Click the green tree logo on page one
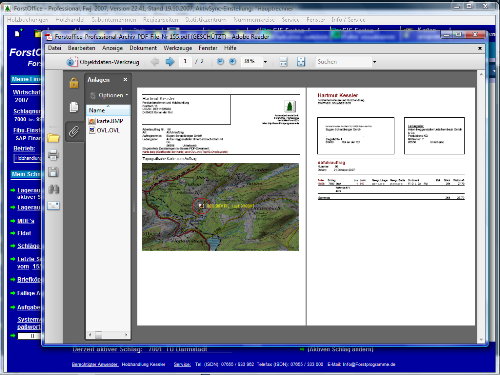500x375 pixels. [290, 106]
